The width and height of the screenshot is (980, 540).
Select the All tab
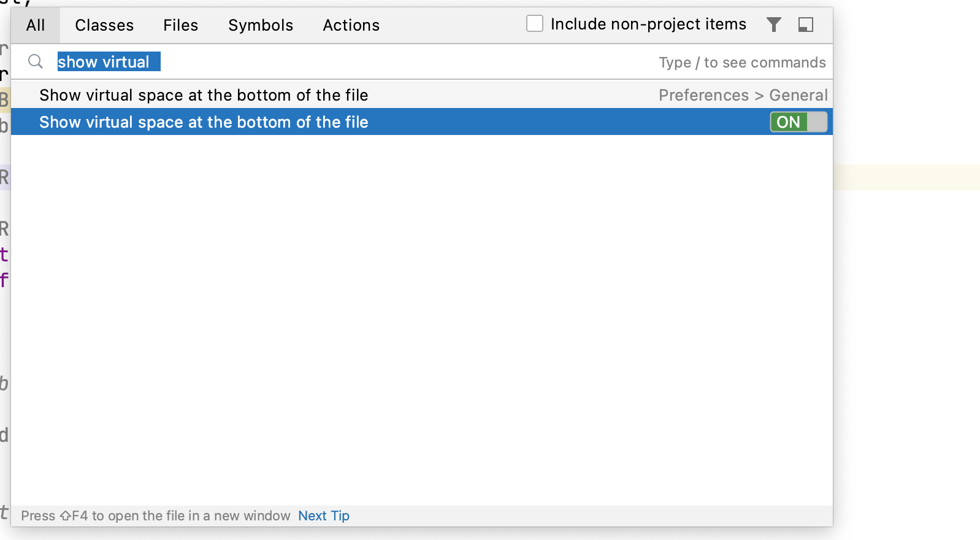[35, 25]
